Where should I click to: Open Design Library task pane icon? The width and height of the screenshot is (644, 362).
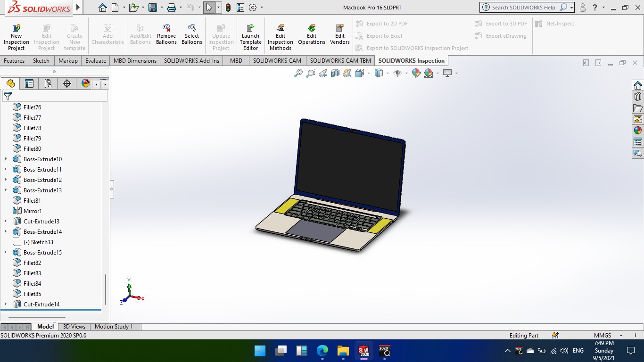(x=638, y=97)
